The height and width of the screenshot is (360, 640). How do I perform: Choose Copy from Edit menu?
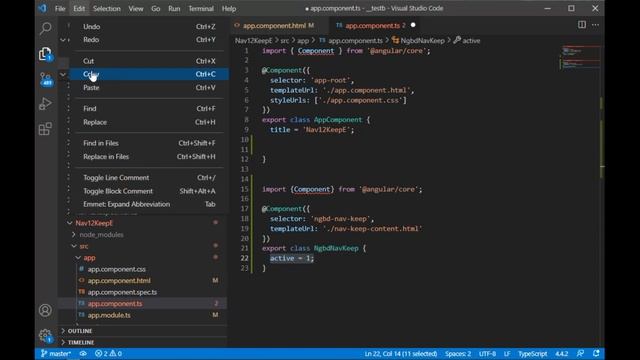(x=149, y=74)
